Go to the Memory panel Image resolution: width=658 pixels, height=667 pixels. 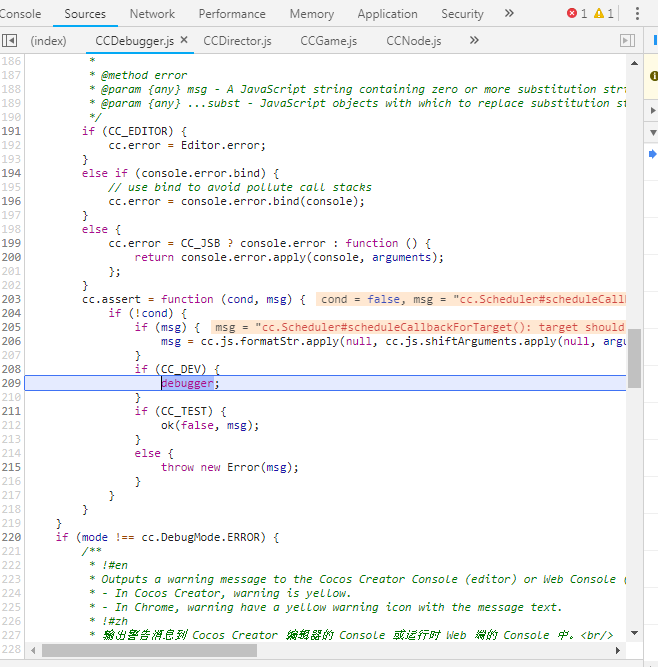[x=312, y=14]
